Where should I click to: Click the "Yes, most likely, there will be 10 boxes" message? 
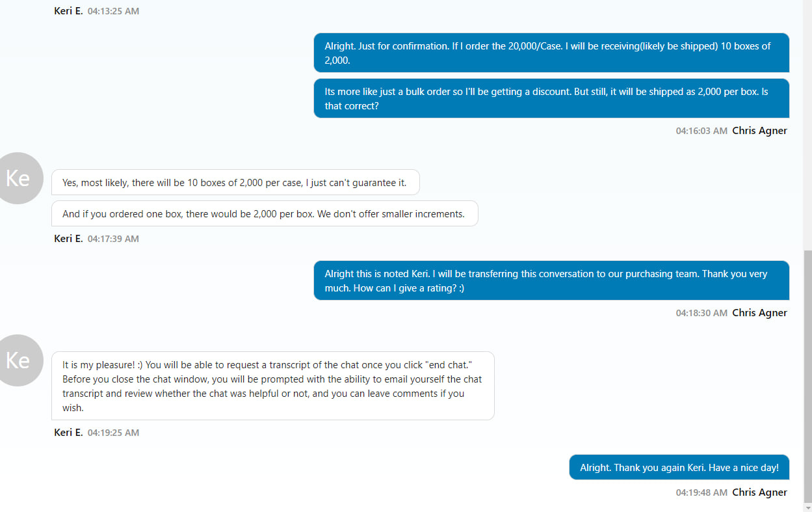point(235,182)
